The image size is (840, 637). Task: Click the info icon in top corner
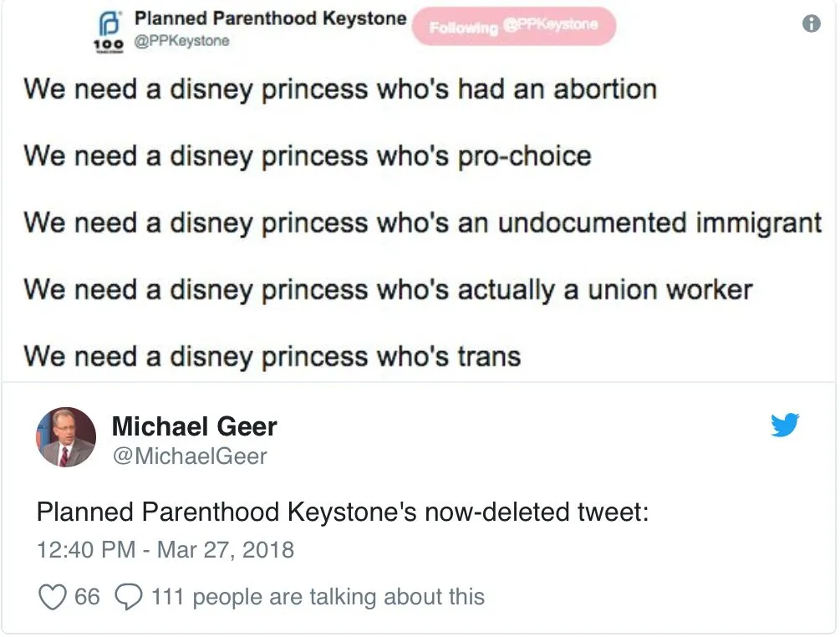(x=811, y=24)
